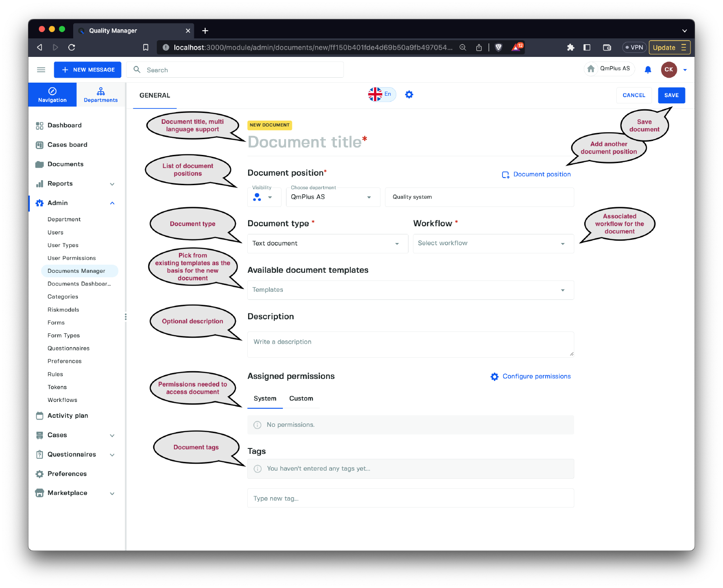Select Workflows in the Admin submenu
Viewport: 723px width, 588px height.
coord(62,400)
